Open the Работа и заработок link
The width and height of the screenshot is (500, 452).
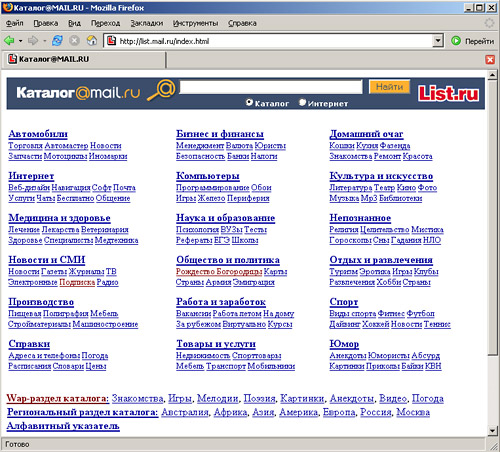point(221,302)
